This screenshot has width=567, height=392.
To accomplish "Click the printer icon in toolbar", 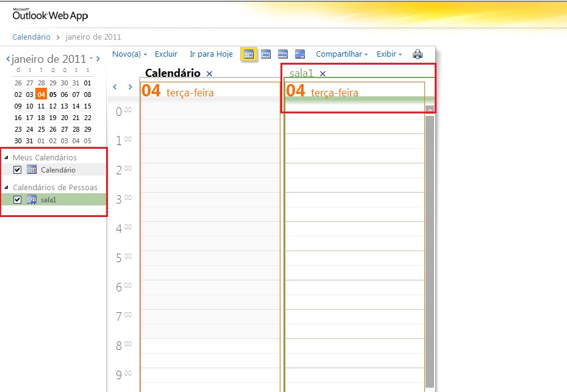I will click(x=418, y=54).
